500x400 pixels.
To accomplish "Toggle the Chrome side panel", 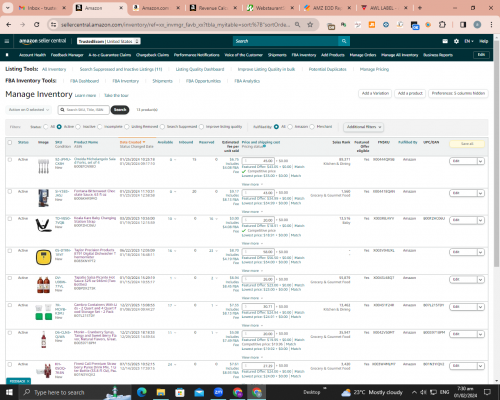I will 463,25.
